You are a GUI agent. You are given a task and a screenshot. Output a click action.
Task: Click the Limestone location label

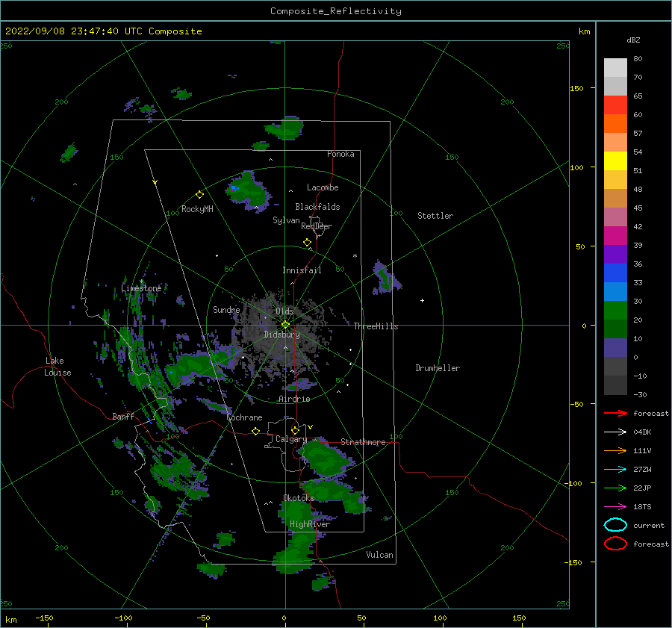[x=141, y=288]
